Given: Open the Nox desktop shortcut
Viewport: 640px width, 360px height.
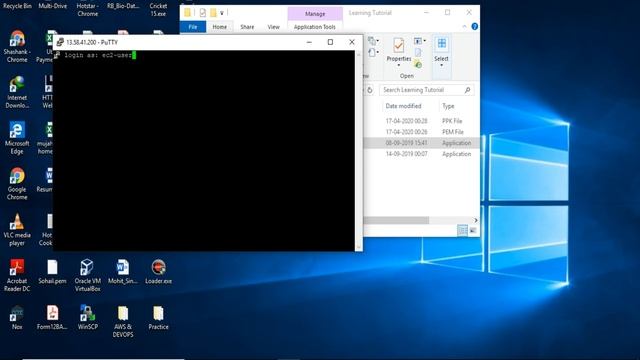Looking at the screenshot, I should click(17, 318).
